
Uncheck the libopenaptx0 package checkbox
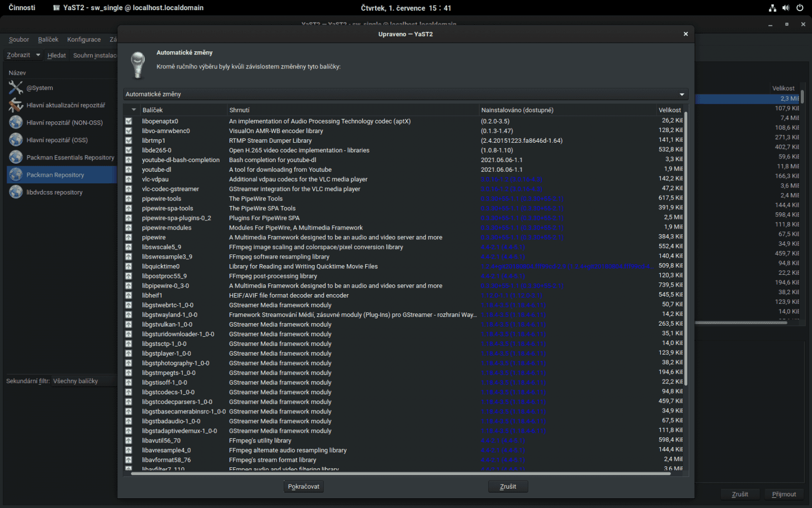click(129, 121)
